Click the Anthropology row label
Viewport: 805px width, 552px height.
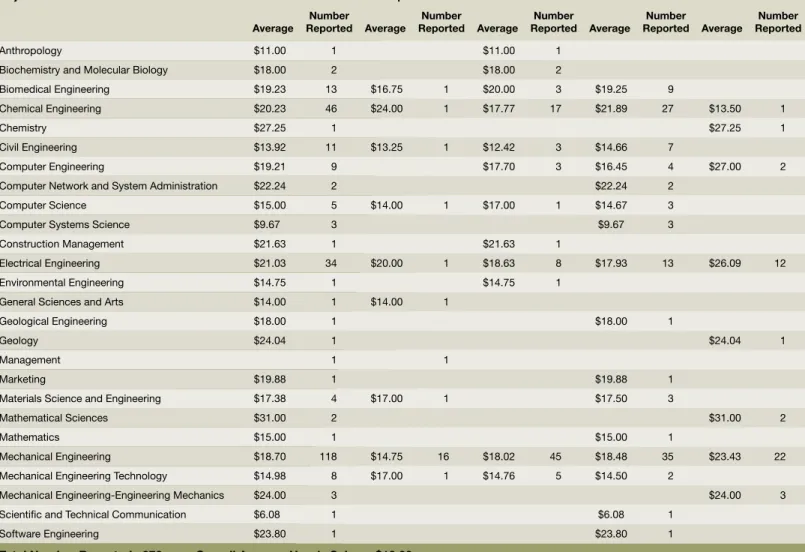coord(31,51)
